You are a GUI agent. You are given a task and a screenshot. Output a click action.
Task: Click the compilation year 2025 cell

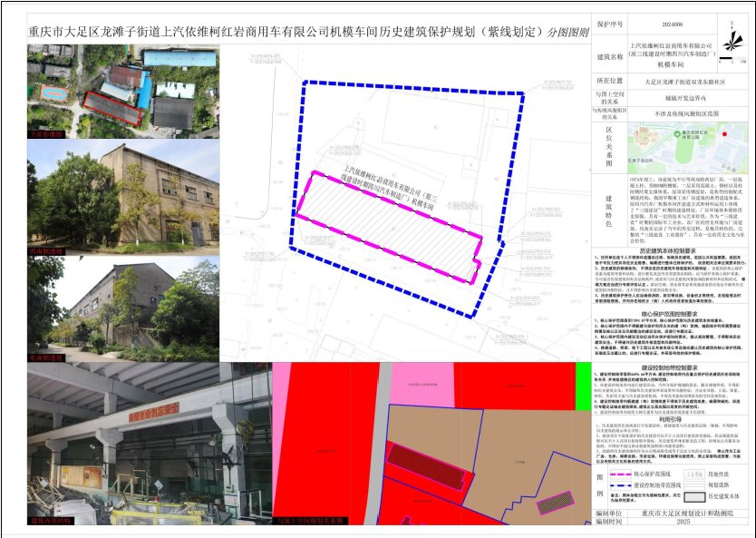pos(682,523)
